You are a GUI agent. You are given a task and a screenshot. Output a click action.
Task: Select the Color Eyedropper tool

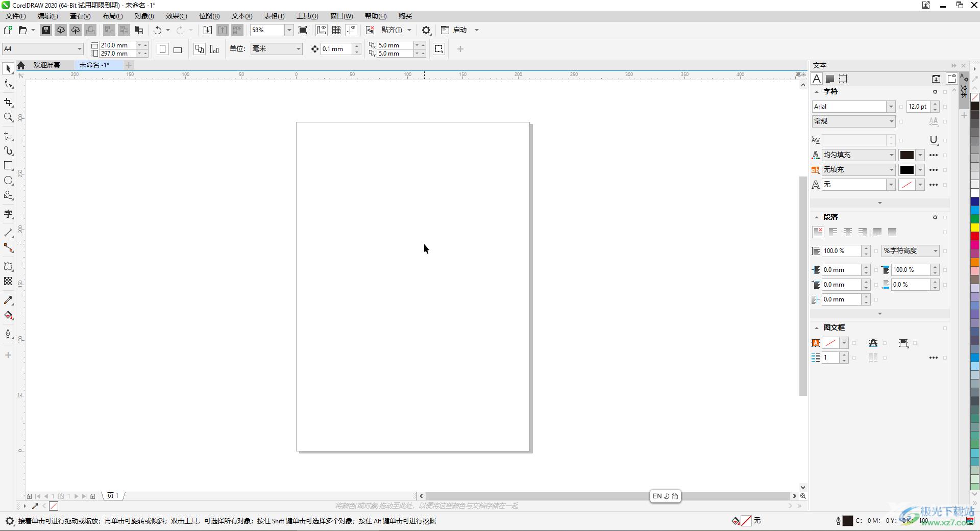8,300
